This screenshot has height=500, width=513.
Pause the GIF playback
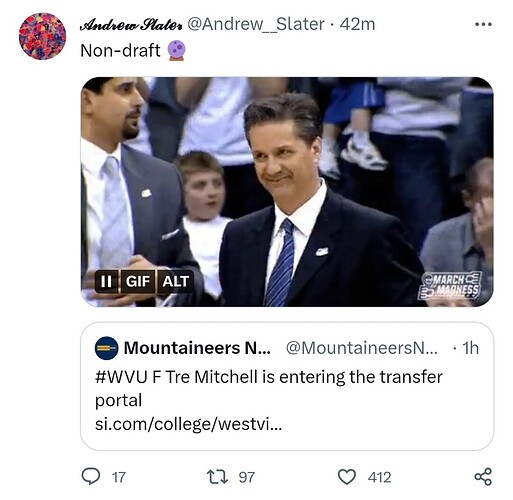pyautogui.click(x=106, y=281)
